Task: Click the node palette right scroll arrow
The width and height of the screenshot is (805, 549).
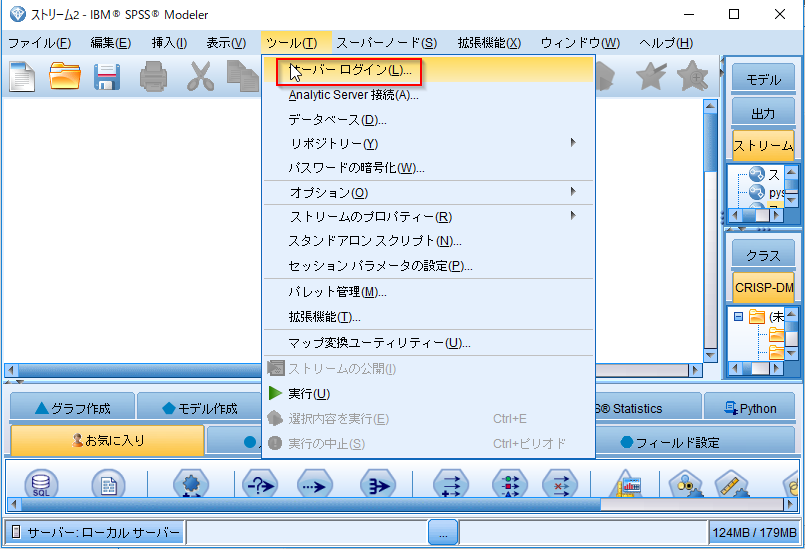Action: pyautogui.click(x=790, y=504)
